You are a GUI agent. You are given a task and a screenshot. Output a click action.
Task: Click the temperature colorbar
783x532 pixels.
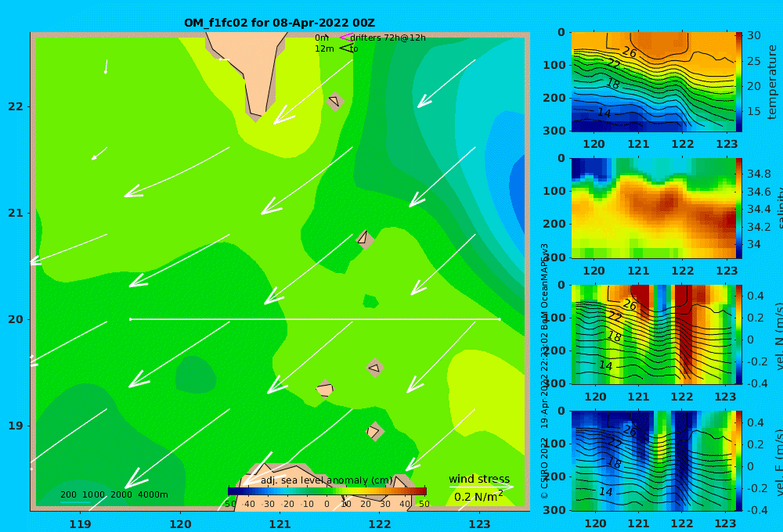[739, 82]
